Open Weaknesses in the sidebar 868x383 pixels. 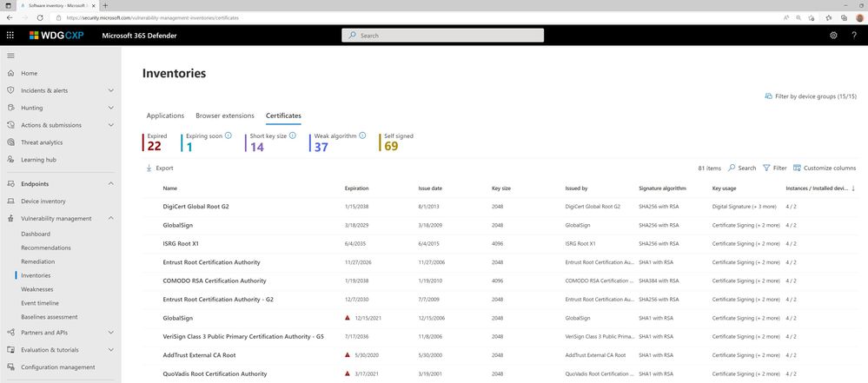click(x=37, y=289)
